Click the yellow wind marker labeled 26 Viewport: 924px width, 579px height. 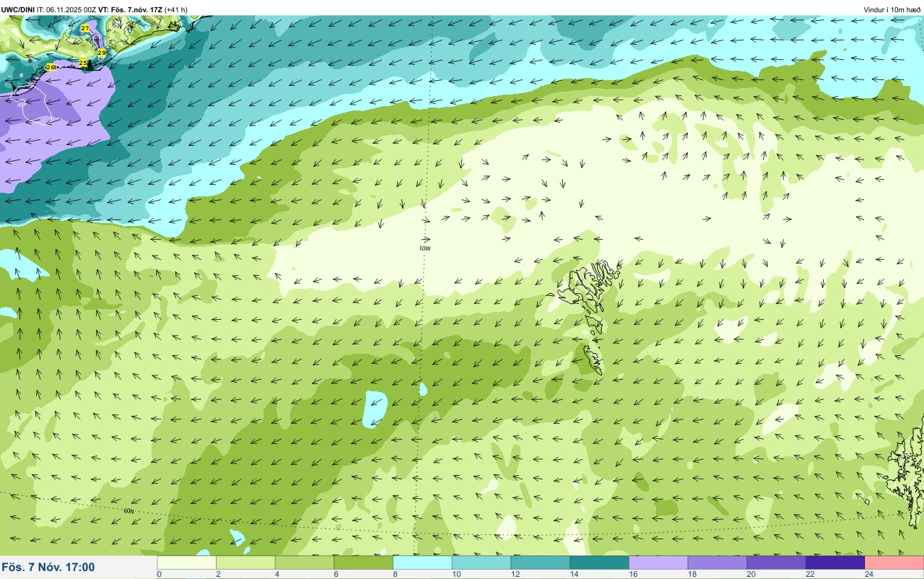[x=51, y=67]
